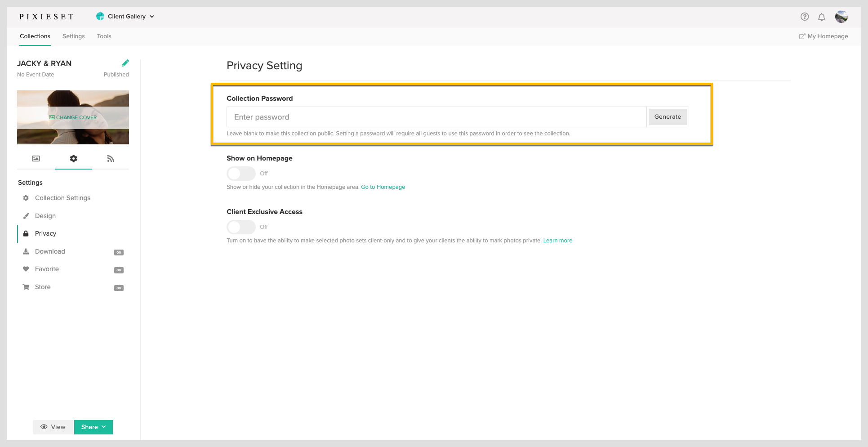Click the No Event Date text
Image resolution: width=868 pixels, height=447 pixels.
(x=36, y=75)
